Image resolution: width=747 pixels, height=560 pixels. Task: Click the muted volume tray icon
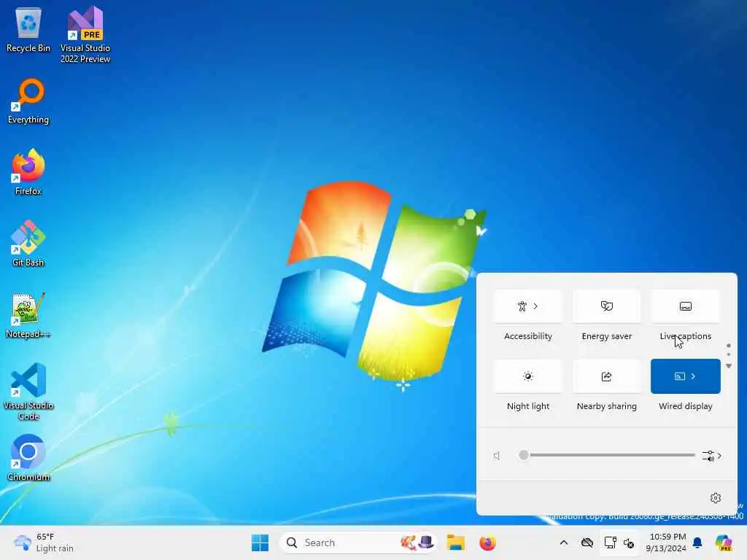[x=629, y=542]
